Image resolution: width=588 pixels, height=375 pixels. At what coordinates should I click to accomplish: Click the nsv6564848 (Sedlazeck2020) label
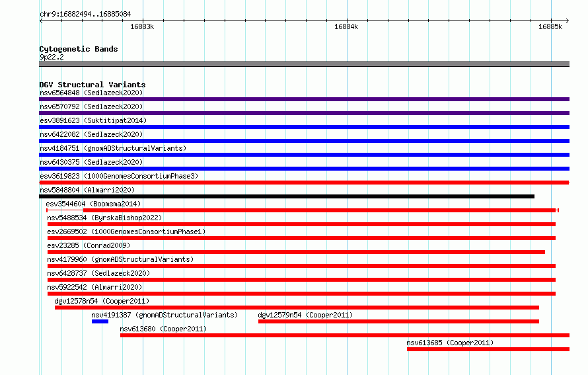click(91, 93)
